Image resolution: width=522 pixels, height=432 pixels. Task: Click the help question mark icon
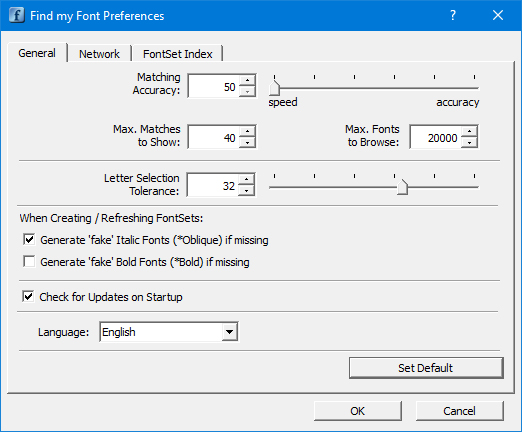[453, 15]
